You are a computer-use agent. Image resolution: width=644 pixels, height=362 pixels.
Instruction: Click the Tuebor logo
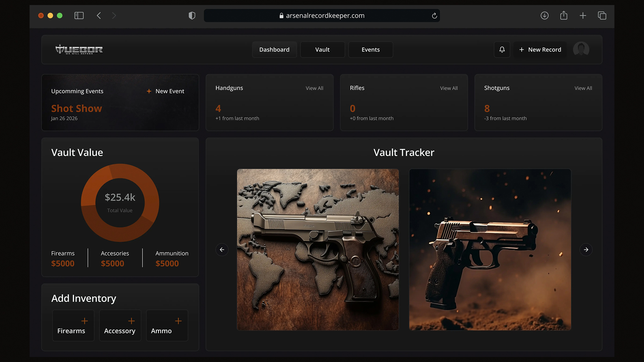79,49
